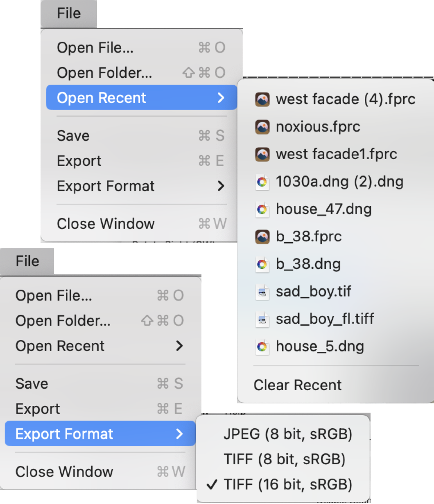The width and height of the screenshot is (434, 504).
Task: Choose JPEG (8 bit, sRGB) export format
Action: [283, 434]
